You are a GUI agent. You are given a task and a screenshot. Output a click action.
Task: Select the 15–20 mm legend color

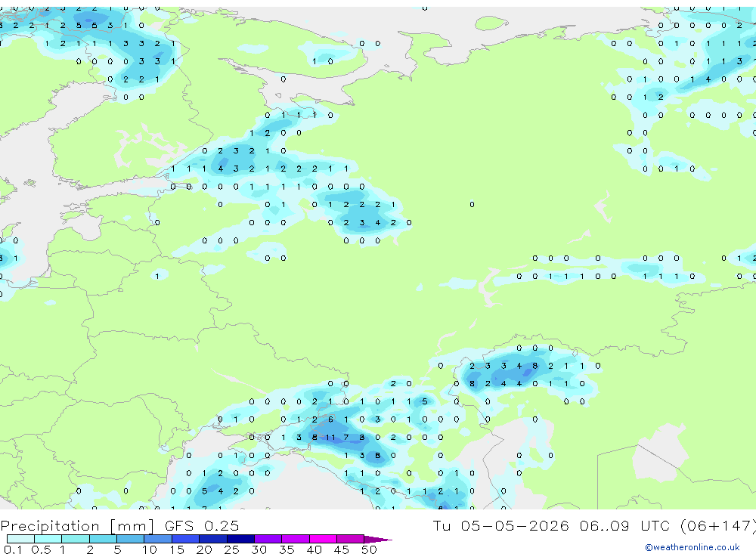(x=185, y=539)
